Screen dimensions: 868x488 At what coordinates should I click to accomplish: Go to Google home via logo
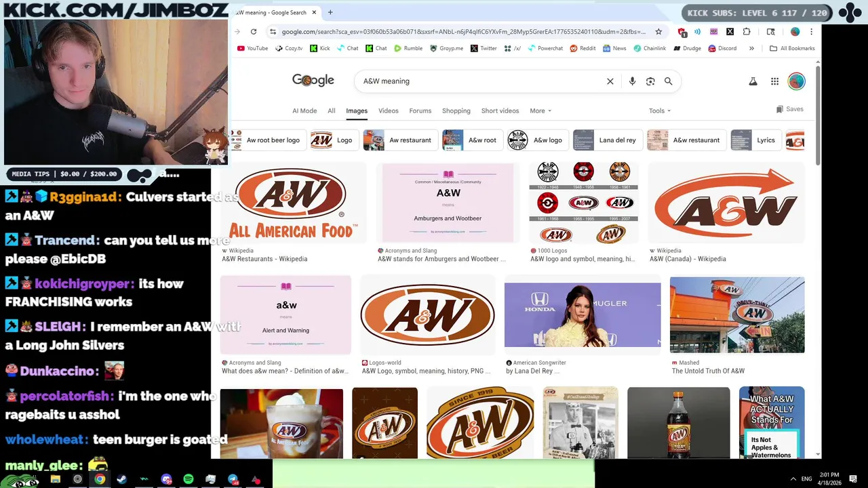click(x=313, y=80)
